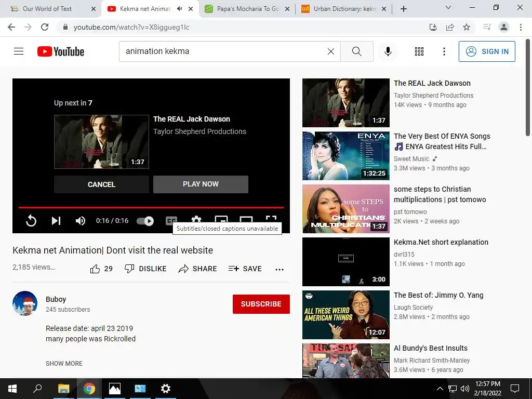Click the page vertical scrollbar
Screen dimensions: 532x399
coord(528,87)
